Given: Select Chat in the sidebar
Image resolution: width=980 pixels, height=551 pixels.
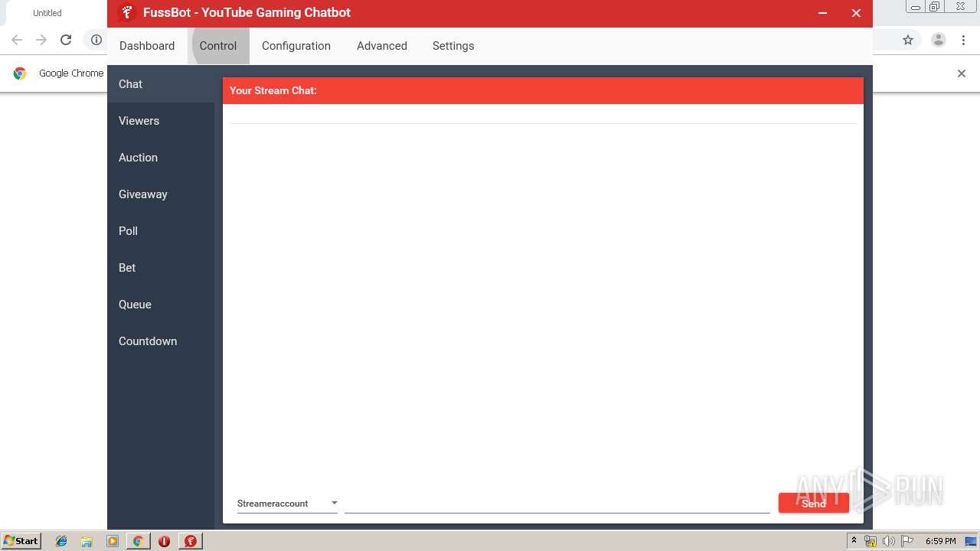Looking at the screenshot, I should (161, 84).
